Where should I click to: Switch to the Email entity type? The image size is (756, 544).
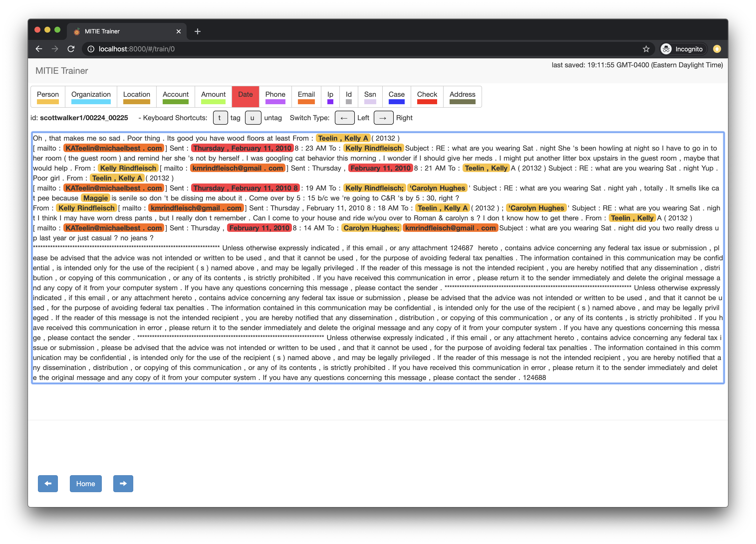point(306,96)
